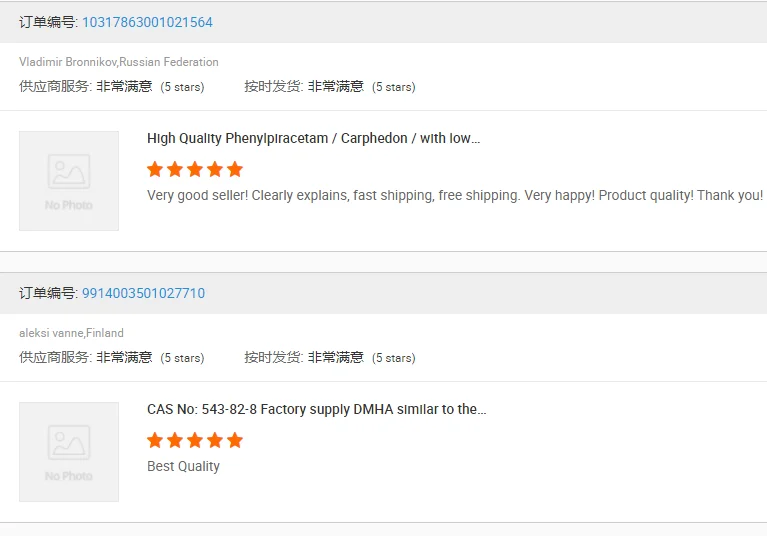767x536 pixels.
Task: Click the third star of the Phenylpiracetam rating
Action: click(195, 169)
